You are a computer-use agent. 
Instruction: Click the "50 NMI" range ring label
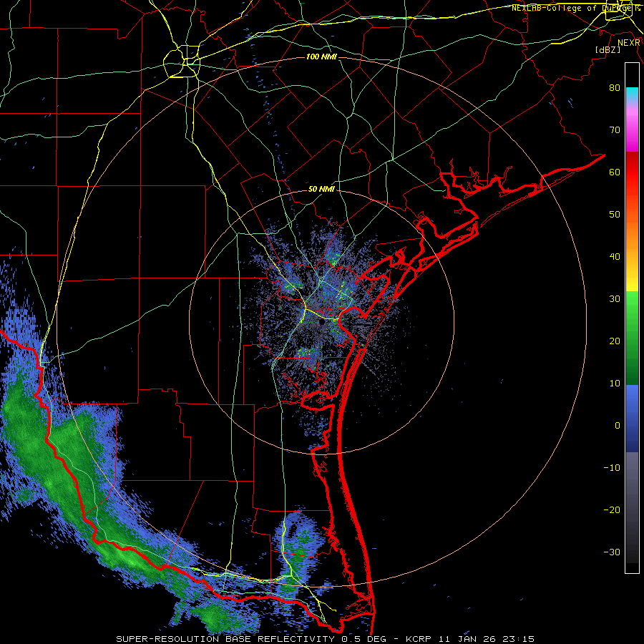(321, 190)
